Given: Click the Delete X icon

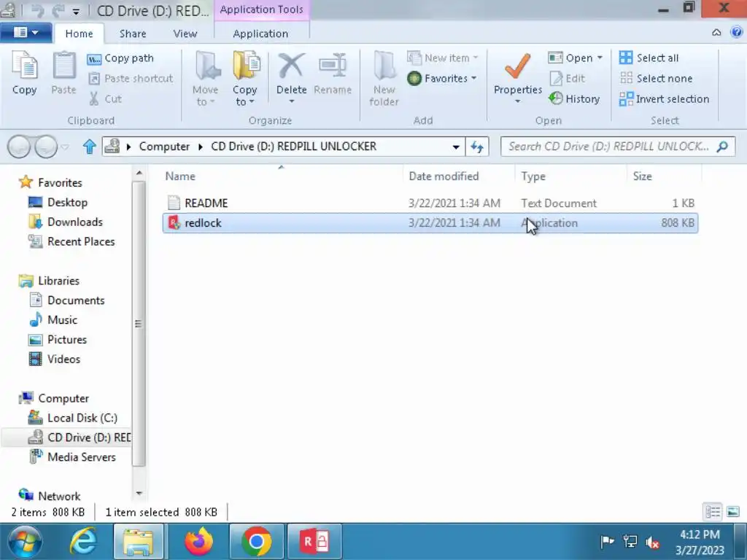Looking at the screenshot, I should (291, 66).
